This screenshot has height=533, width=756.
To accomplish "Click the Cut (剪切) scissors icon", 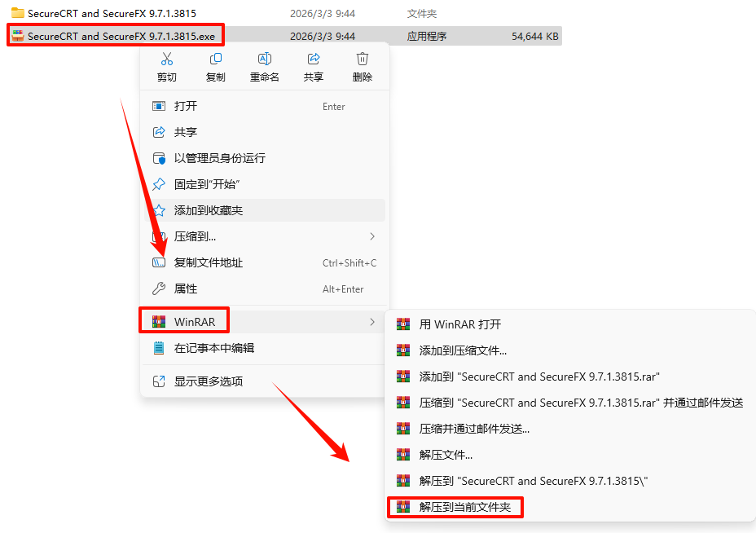I will coord(167,59).
